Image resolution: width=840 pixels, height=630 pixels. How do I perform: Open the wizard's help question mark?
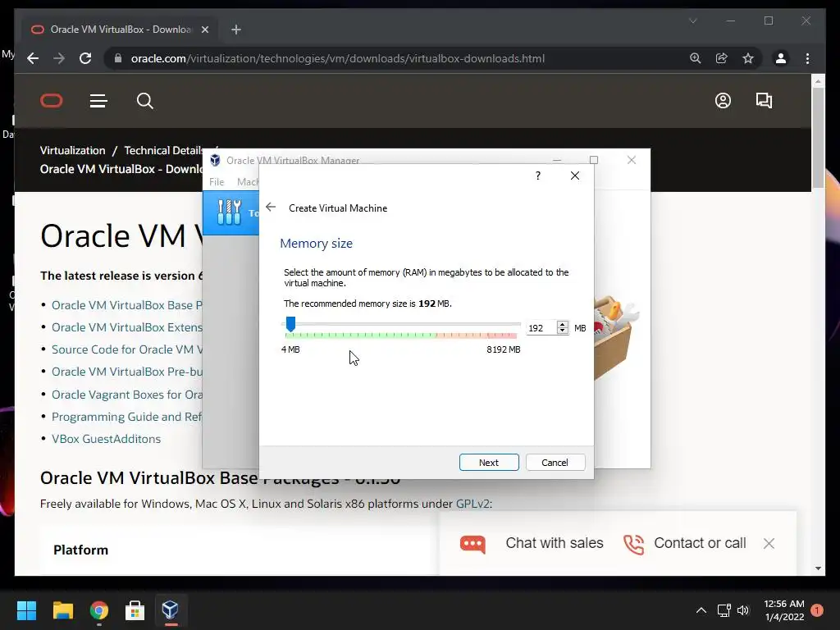click(538, 176)
